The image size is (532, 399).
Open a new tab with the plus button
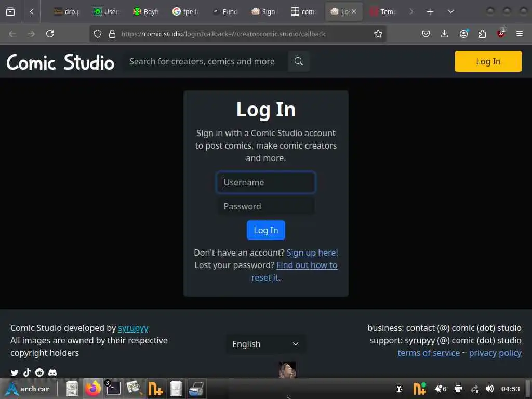[x=430, y=12]
